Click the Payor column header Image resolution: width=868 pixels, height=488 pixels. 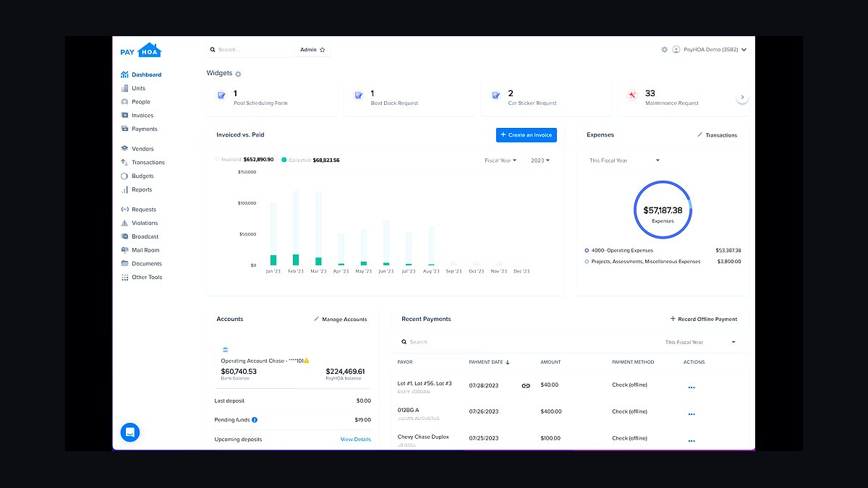[x=405, y=362]
